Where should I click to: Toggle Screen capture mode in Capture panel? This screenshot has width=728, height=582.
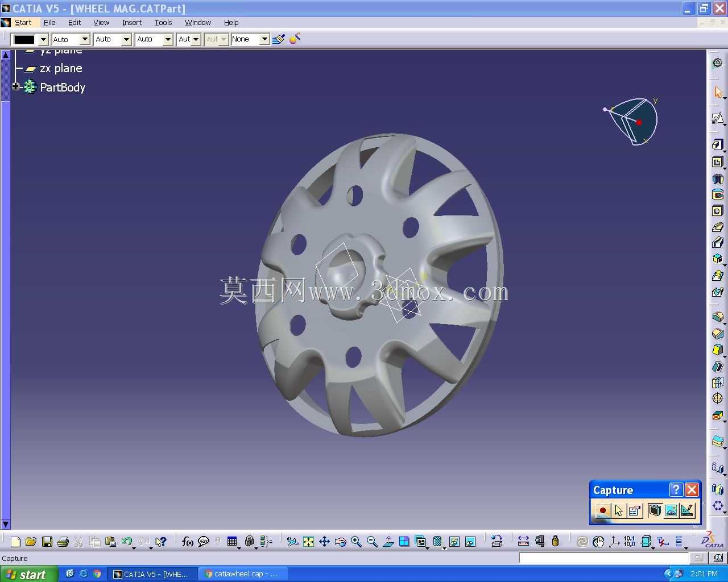coord(655,510)
